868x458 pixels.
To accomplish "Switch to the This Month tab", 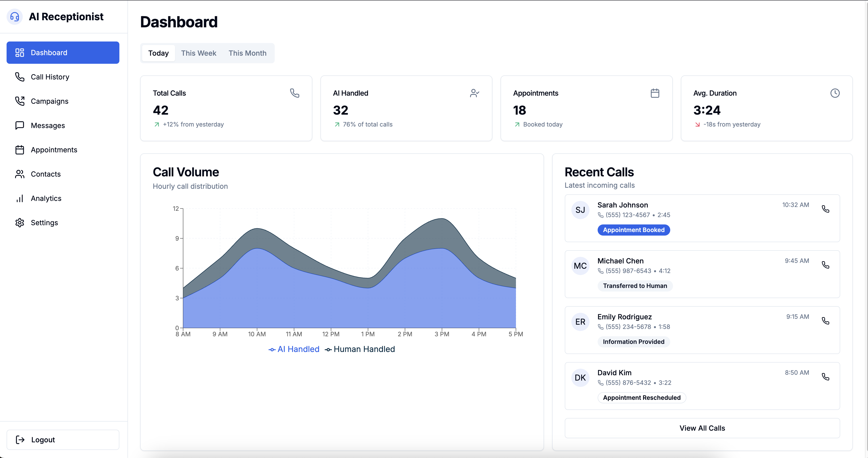I will coord(248,53).
